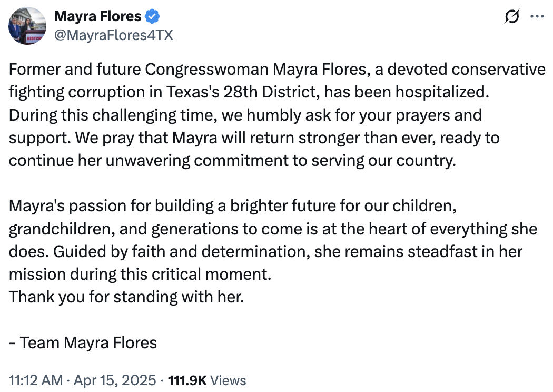Open the @MayraFlores4TX handle link
This screenshot has width=553, height=392.
pos(114,35)
